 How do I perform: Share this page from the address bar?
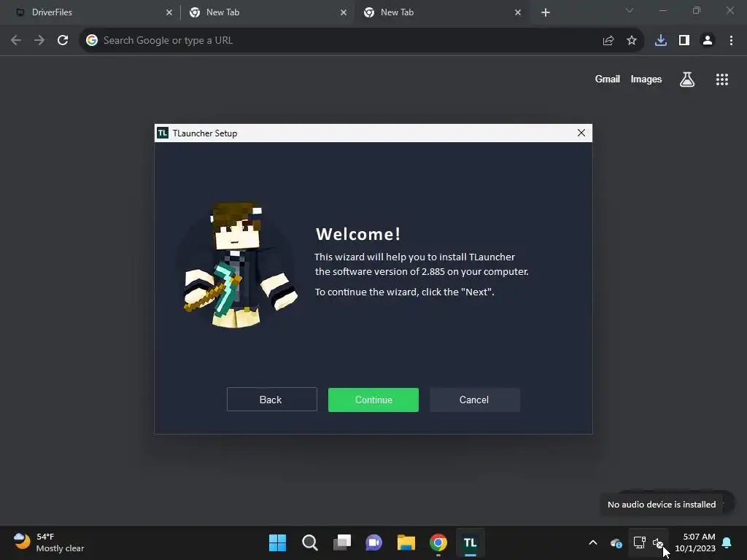pyautogui.click(x=608, y=41)
